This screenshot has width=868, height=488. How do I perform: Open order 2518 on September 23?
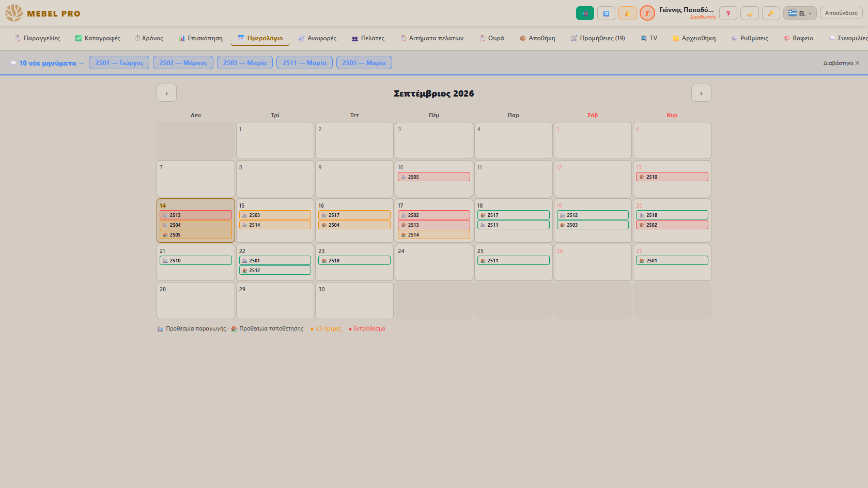(x=354, y=260)
